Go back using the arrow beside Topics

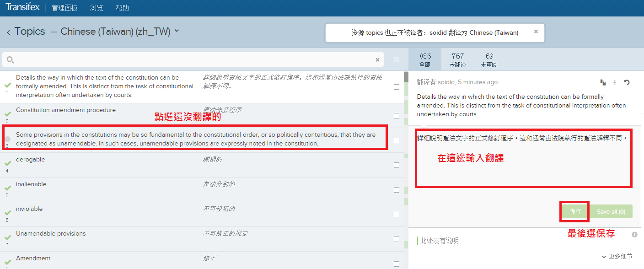9,32
